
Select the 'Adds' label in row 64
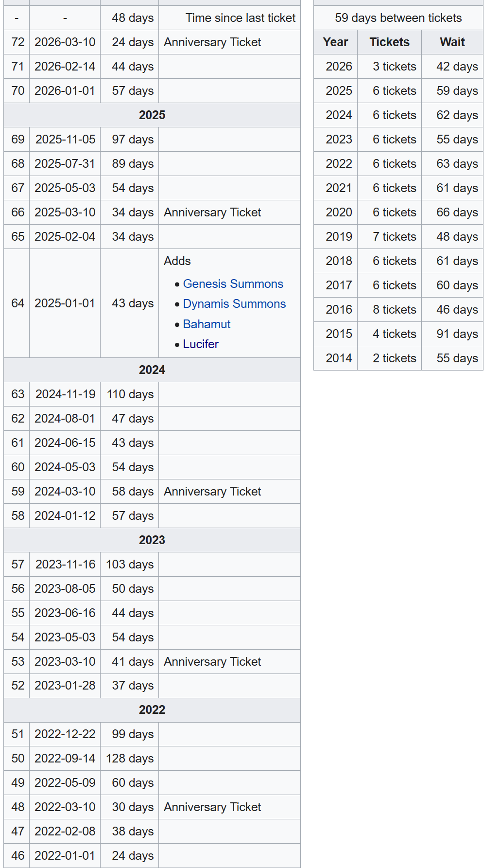pyautogui.click(x=177, y=261)
